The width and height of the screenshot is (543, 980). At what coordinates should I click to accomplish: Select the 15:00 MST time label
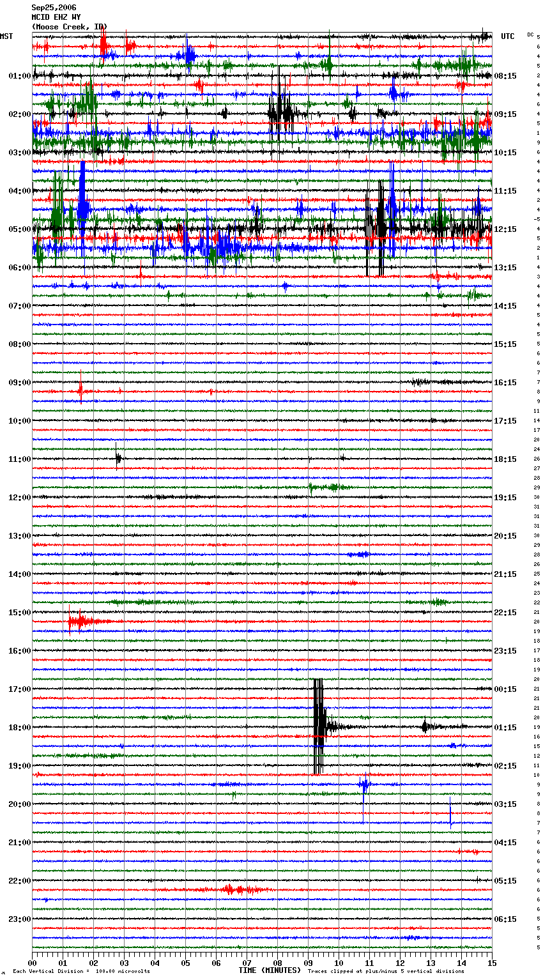tap(19, 613)
